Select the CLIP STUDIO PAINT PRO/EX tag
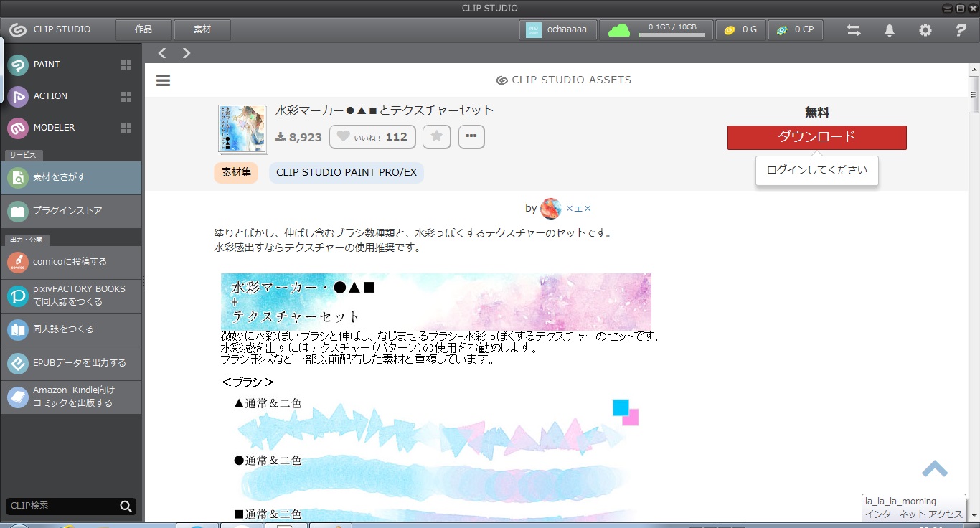Image resolution: width=980 pixels, height=528 pixels. pos(347,173)
